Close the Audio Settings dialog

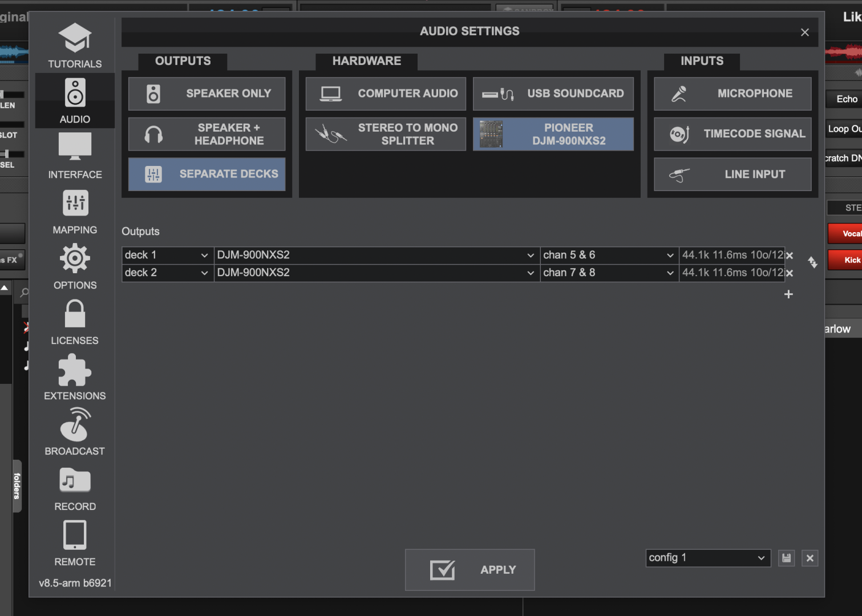[x=805, y=33]
